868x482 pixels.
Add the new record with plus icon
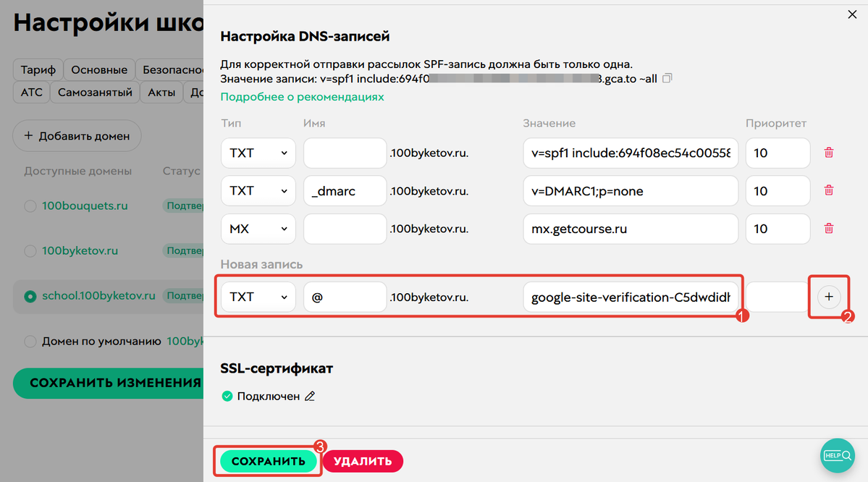[x=828, y=297]
